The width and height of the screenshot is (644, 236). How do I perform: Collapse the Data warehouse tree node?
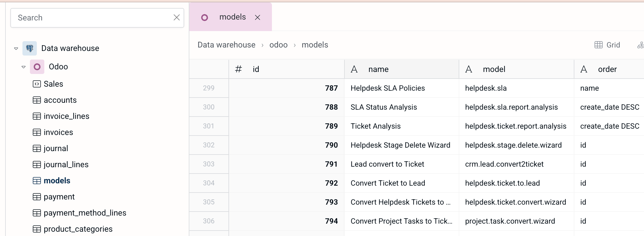pyautogui.click(x=16, y=49)
